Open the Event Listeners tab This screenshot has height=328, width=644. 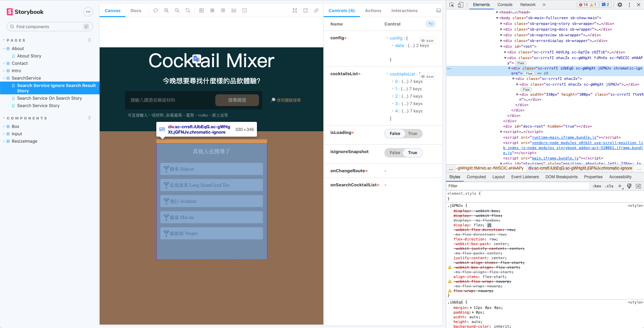(x=525, y=177)
